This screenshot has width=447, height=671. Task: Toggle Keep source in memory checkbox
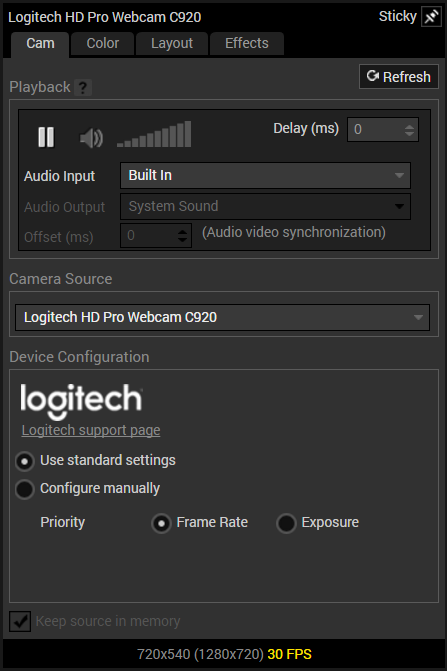pos(20,621)
